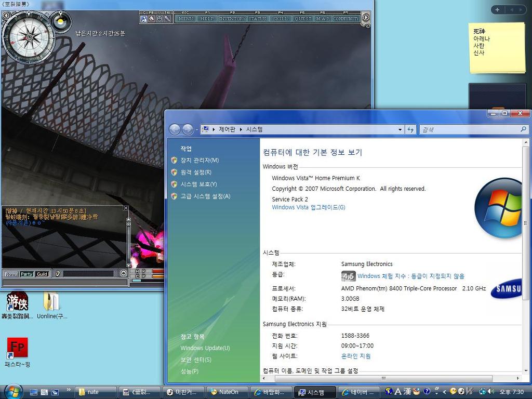
Task: Click Windows Vista 업그레이드(G) link
Action: click(309, 207)
